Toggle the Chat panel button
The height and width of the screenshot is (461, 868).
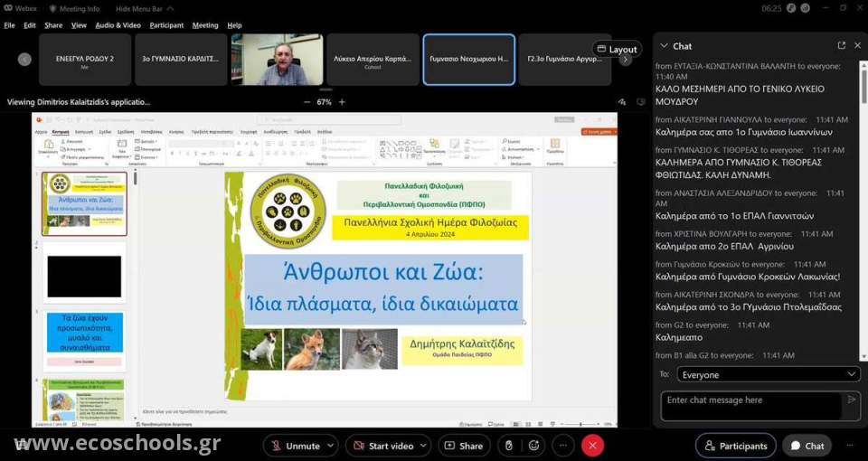point(806,446)
